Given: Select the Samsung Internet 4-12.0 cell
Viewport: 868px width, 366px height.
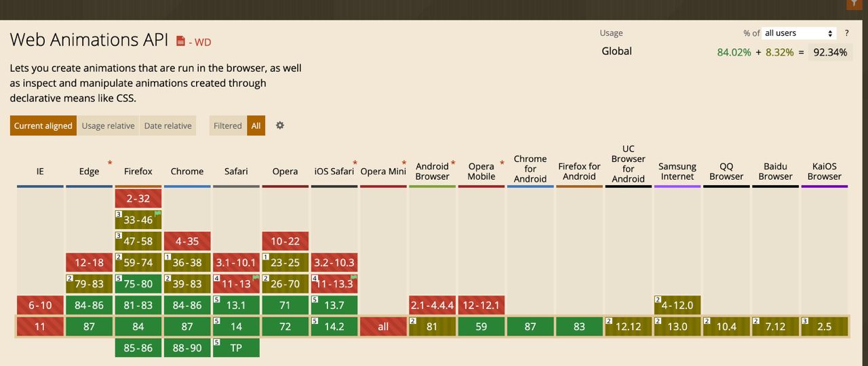Looking at the screenshot, I should 677,305.
